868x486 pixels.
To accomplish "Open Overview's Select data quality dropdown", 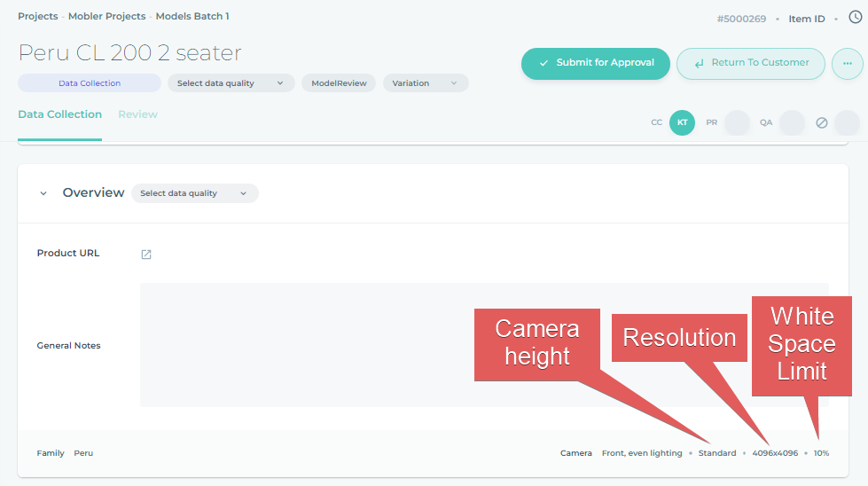I will (194, 193).
